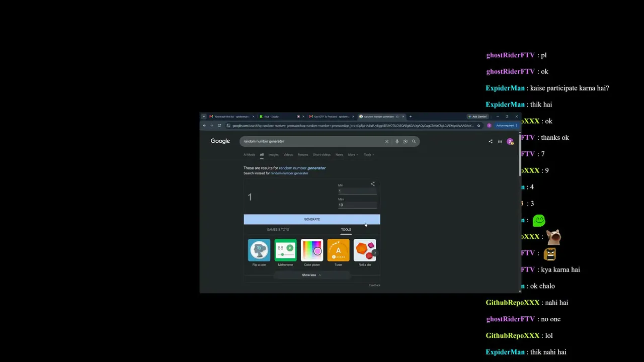Go back using the browser back arrow
The width and height of the screenshot is (644, 362).
tap(204, 126)
